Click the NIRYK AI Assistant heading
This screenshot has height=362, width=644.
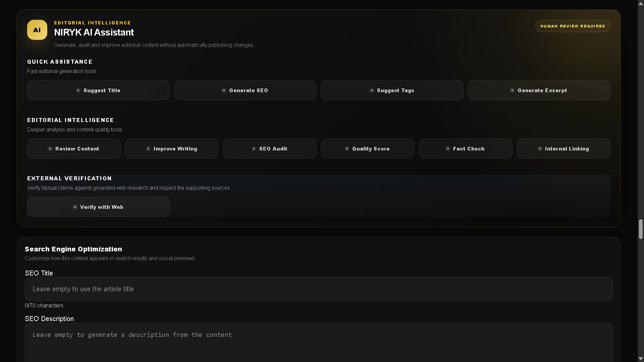94,32
